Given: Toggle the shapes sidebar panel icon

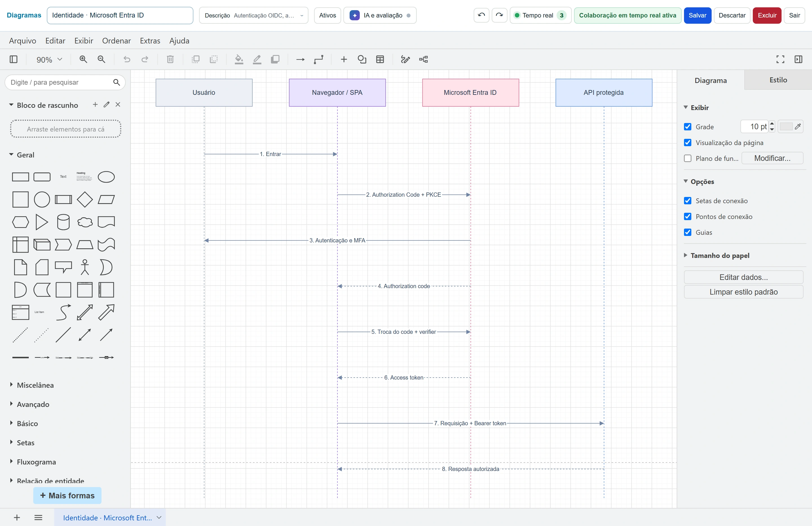Looking at the screenshot, I should pos(14,60).
